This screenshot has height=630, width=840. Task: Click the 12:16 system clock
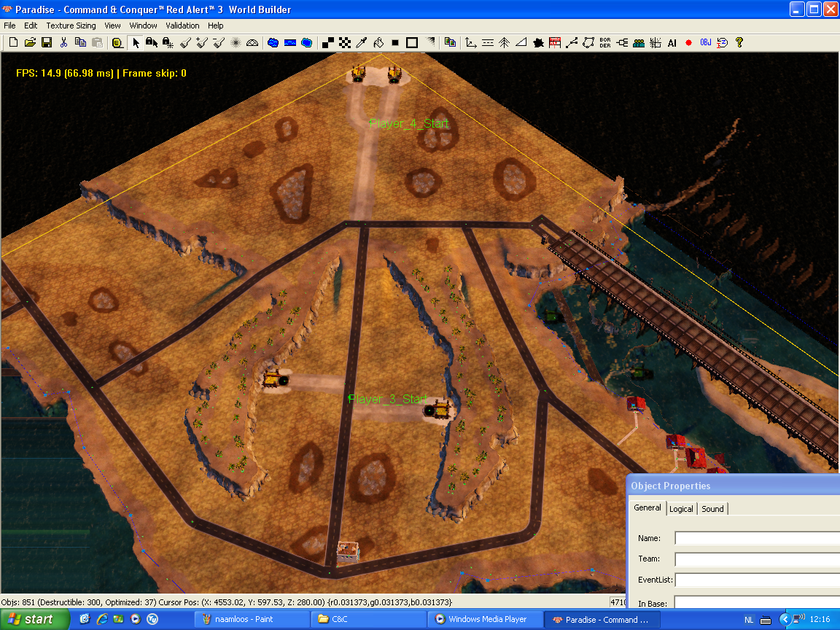click(x=820, y=619)
